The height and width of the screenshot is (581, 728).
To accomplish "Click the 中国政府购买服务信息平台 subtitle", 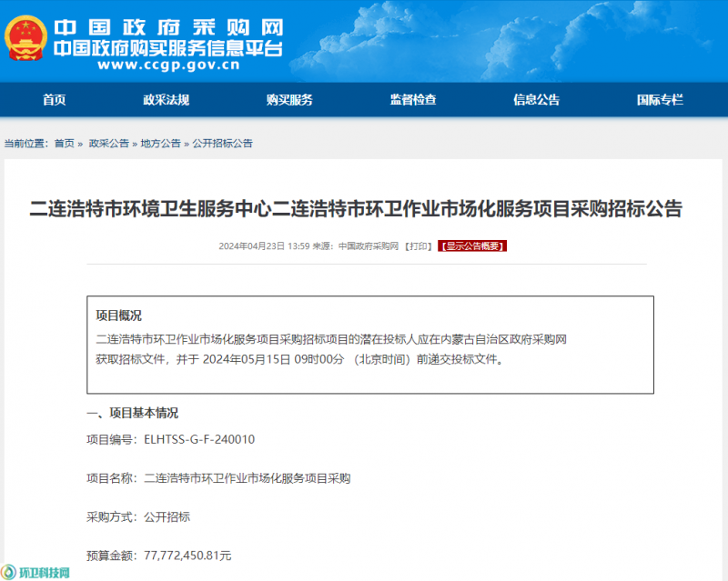I will 168,48.
